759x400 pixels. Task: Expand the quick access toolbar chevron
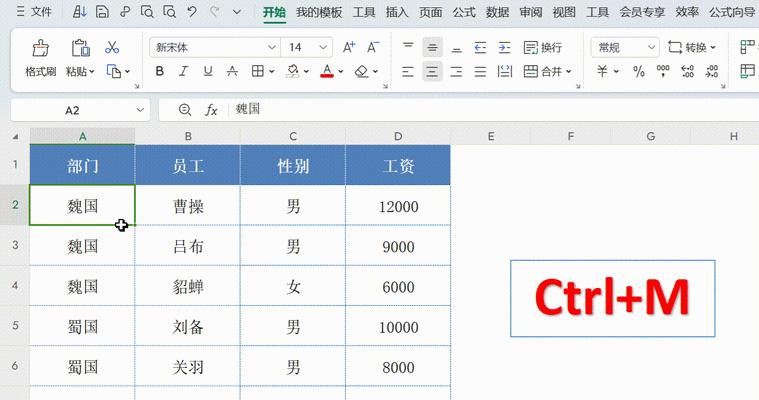coord(237,12)
